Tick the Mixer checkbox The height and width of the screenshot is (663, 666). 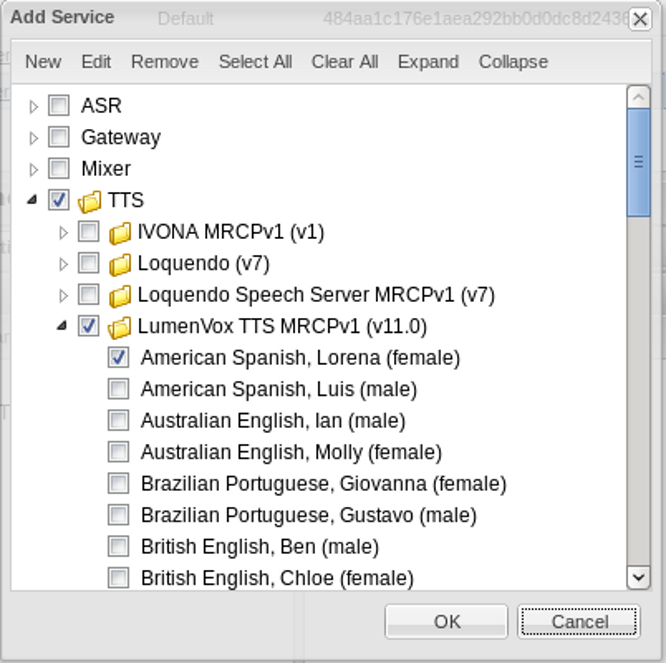pos(59,168)
